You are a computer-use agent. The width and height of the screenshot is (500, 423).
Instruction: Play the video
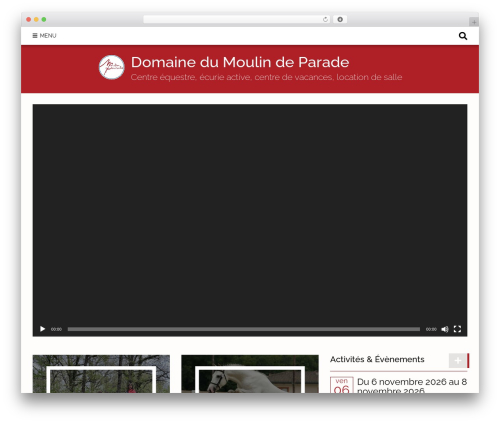(x=42, y=329)
